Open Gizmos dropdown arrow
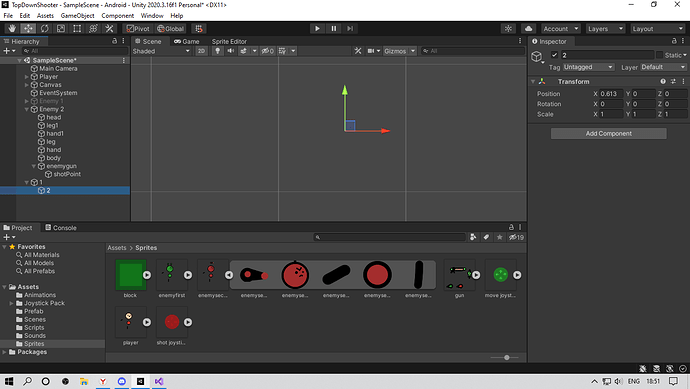 pos(413,51)
